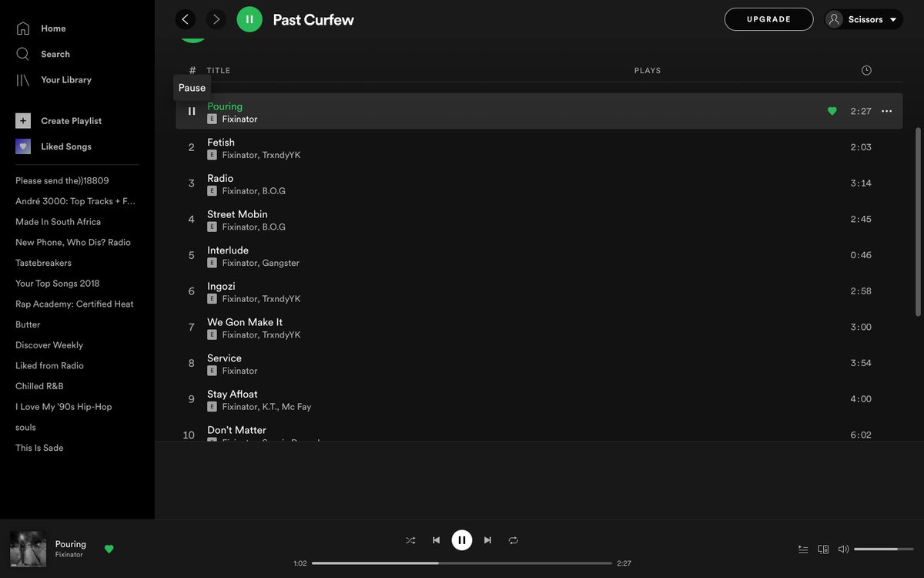Open Rap Academy: Certified Heat playlist
The width and height of the screenshot is (924, 578).
tap(75, 304)
